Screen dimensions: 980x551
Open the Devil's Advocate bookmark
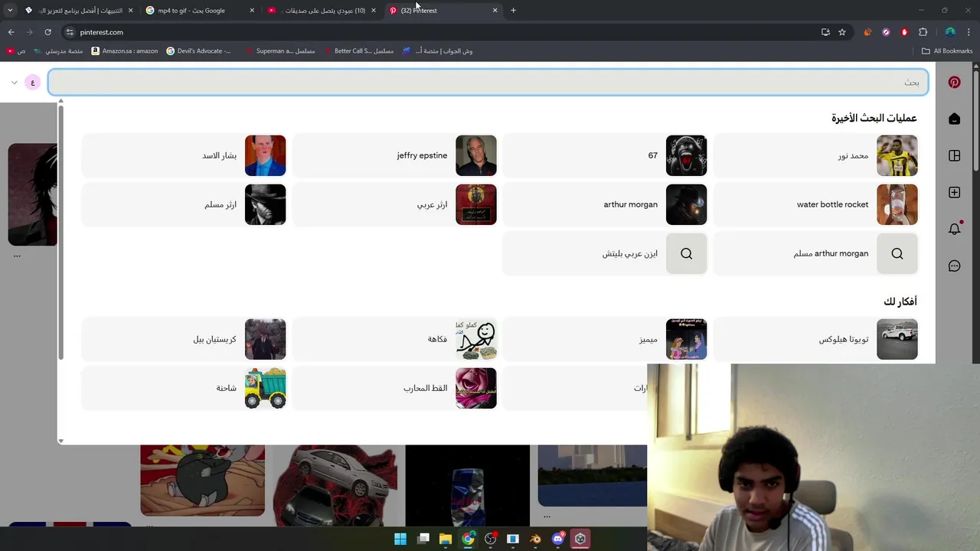[198, 51]
